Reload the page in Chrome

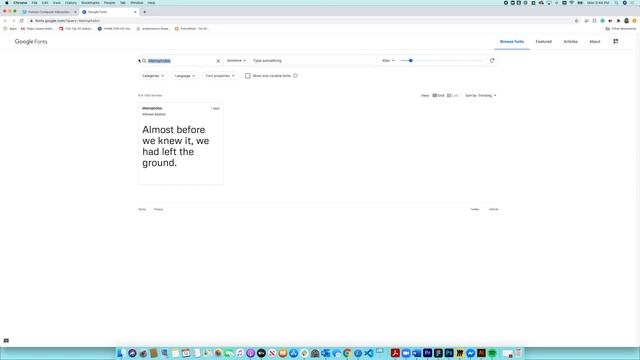pos(22,20)
